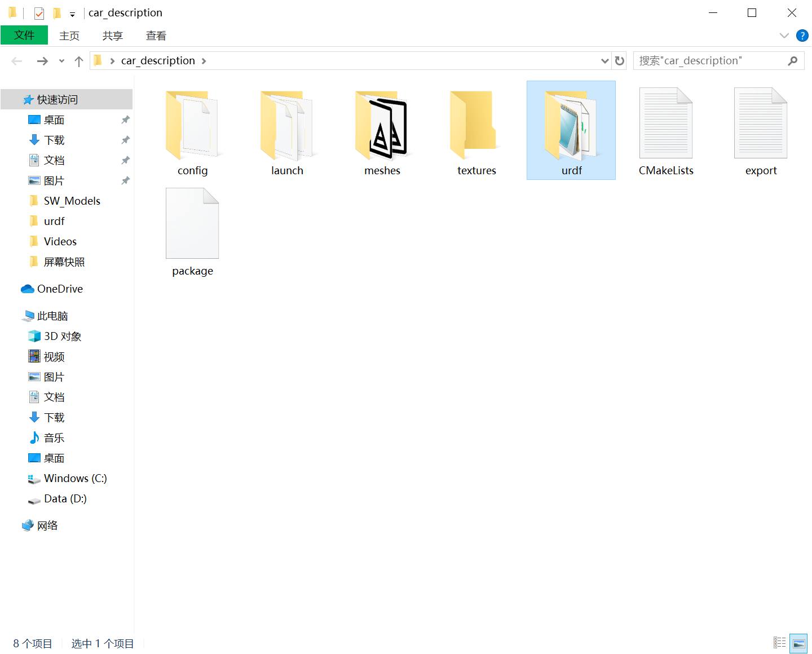Open address bar history dropdown
The image size is (812, 654).
tap(605, 61)
